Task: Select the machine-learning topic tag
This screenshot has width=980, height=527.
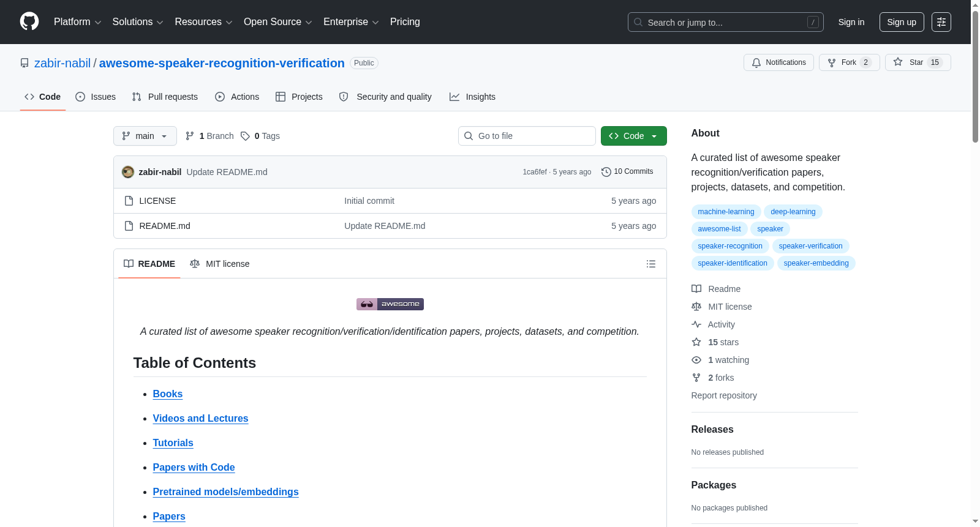Action: coord(726,212)
